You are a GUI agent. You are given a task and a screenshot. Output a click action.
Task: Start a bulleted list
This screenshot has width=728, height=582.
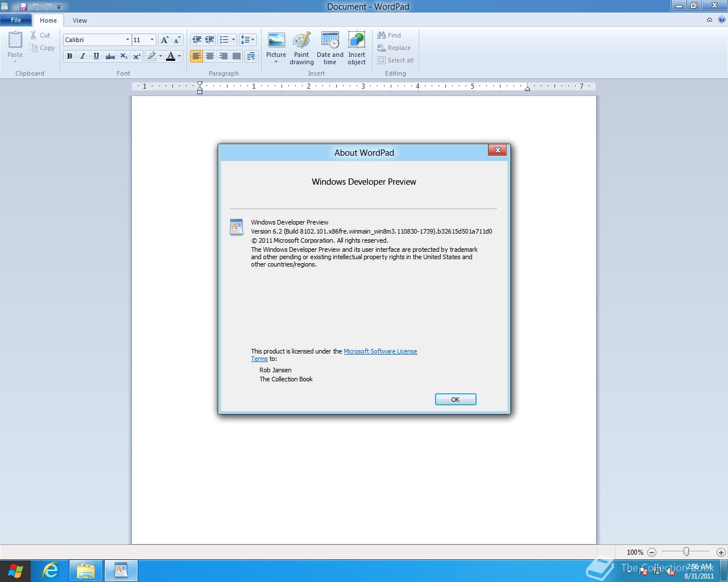click(x=224, y=40)
